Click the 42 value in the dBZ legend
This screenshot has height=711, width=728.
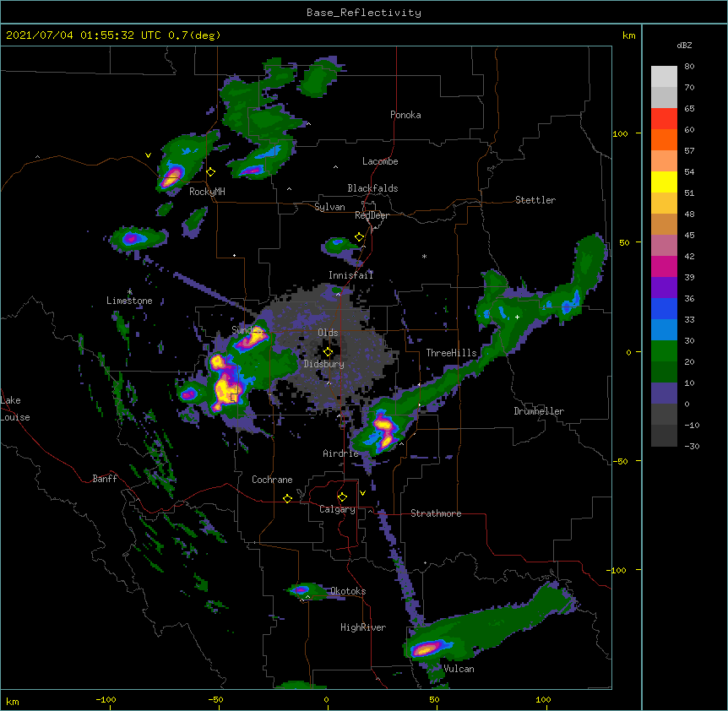(689, 256)
